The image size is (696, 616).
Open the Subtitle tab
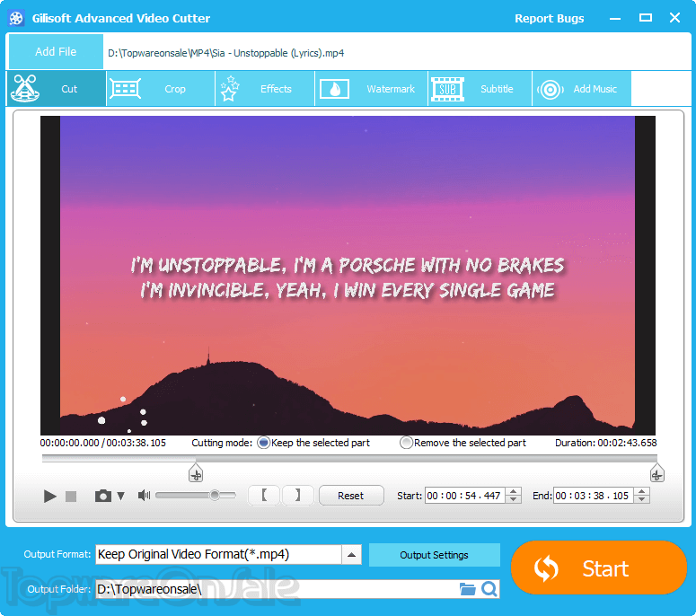(x=480, y=89)
